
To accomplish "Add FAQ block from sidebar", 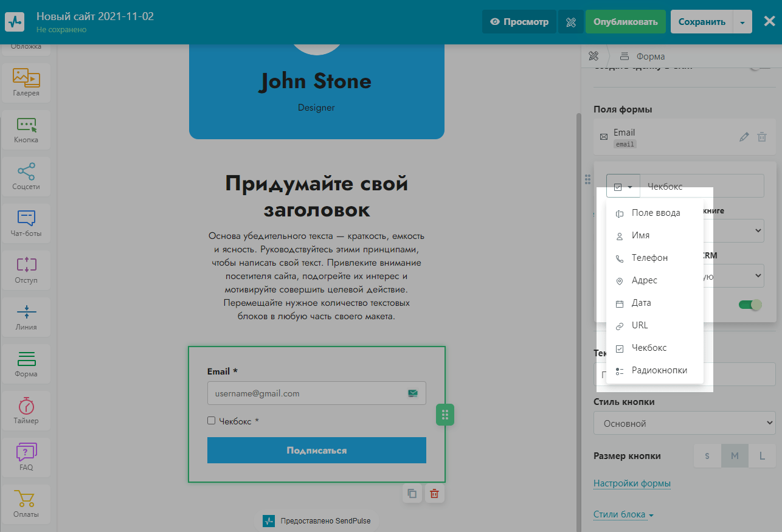I will pyautogui.click(x=26, y=457).
